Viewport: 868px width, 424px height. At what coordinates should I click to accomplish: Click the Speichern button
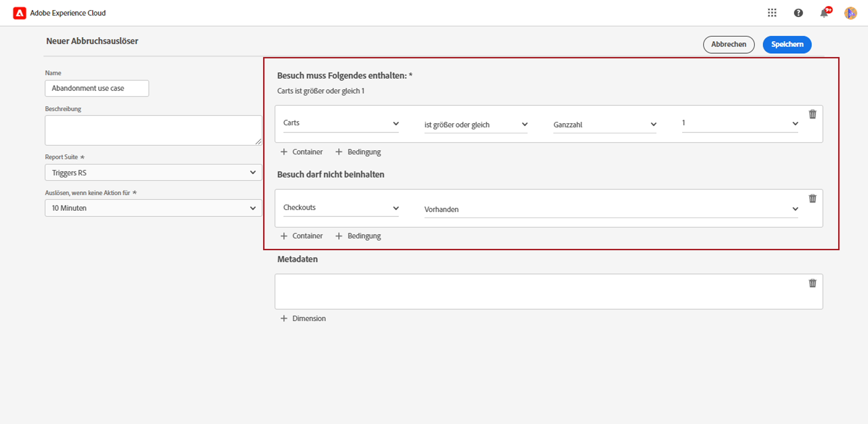(x=787, y=44)
